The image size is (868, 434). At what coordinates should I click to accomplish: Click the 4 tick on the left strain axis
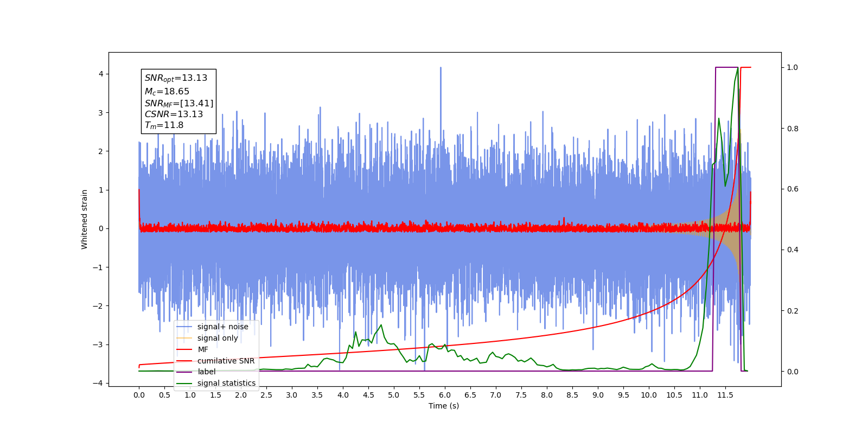click(x=100, y=74)
